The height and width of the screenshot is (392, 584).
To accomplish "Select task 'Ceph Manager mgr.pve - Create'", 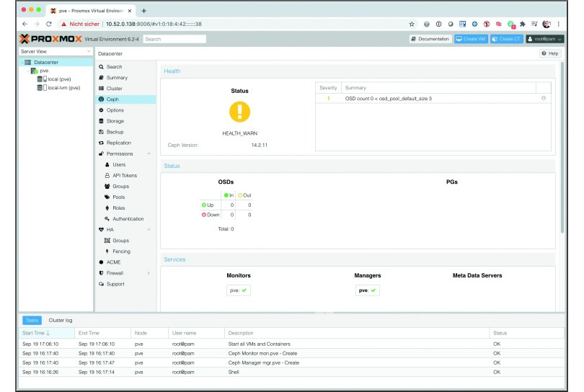I will (291, 362).
